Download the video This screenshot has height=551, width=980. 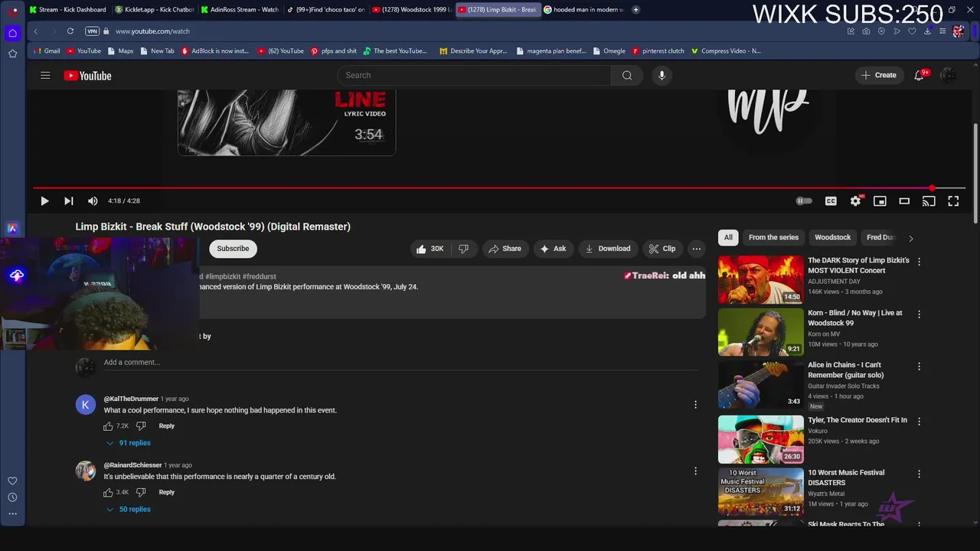tap(608, 249)
